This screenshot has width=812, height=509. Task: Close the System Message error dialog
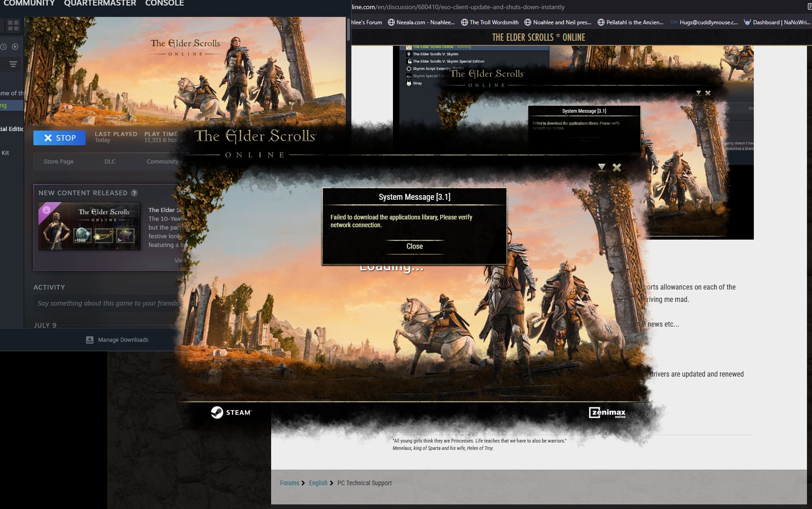click(x=414, y=246)
